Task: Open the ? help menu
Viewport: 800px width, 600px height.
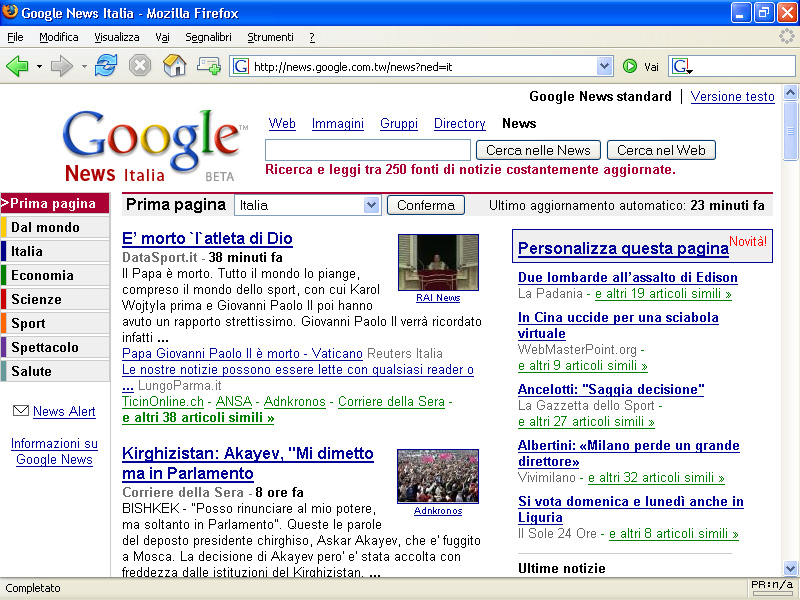Action: click(312, 37)
